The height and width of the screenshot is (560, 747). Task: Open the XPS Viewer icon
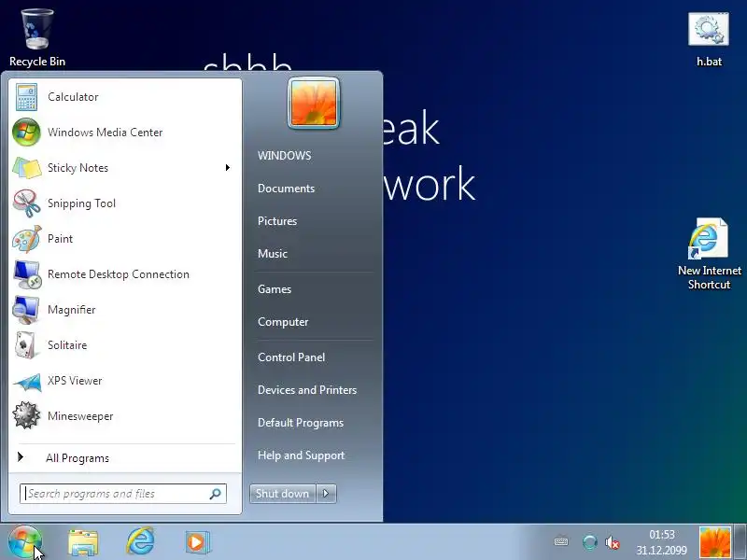click(x=27, y=382)
